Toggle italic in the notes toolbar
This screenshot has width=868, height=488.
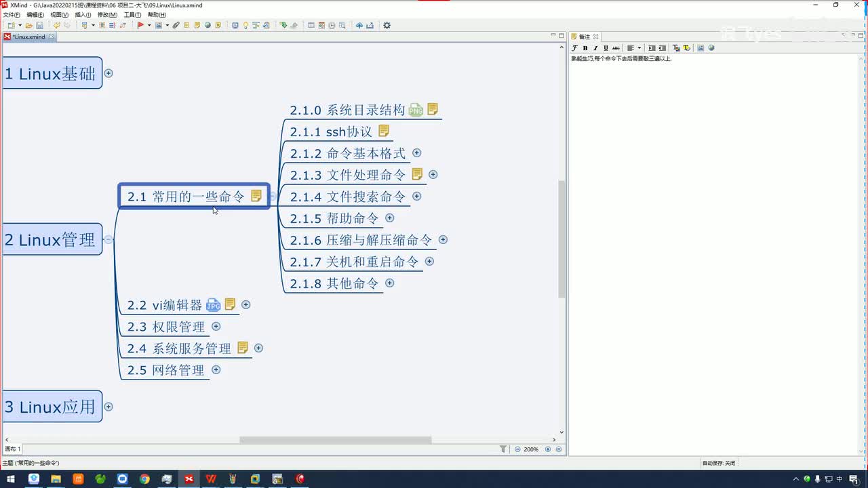pos(595,47)
